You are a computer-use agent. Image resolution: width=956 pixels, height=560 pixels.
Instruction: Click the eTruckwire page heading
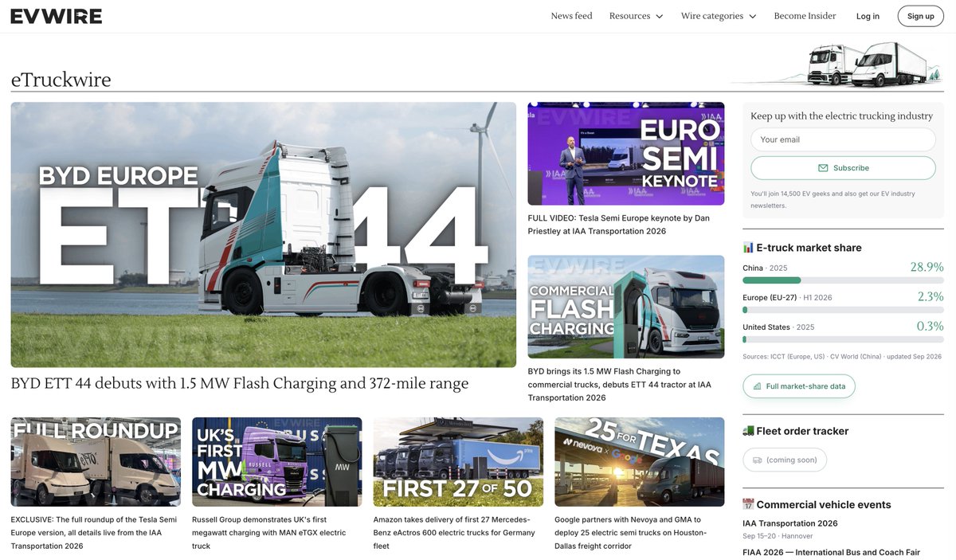(61, 80)
